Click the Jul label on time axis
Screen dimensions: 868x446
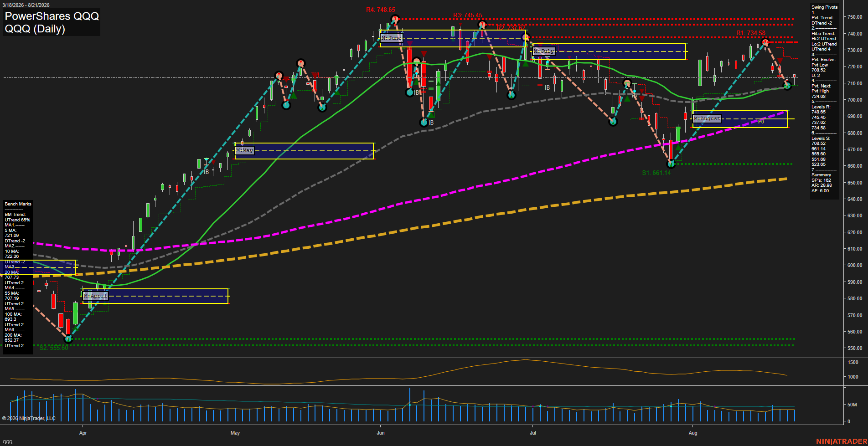533,433
